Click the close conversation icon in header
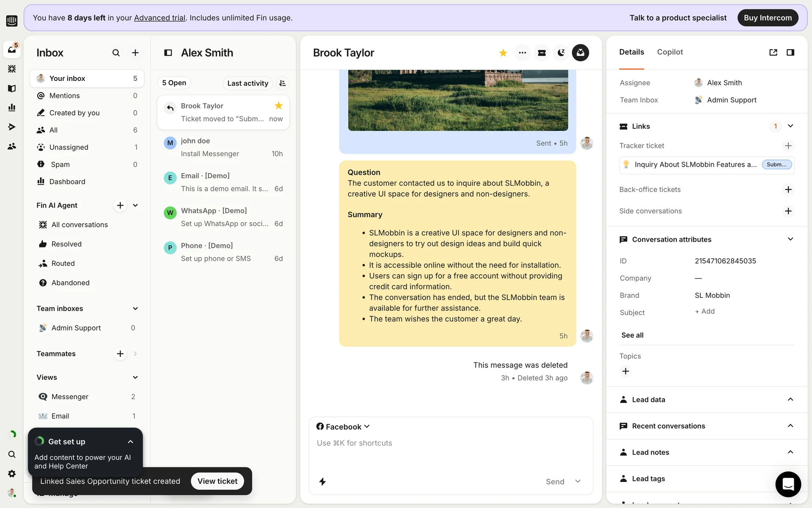The image size is (812, 508). click(580, 53)
